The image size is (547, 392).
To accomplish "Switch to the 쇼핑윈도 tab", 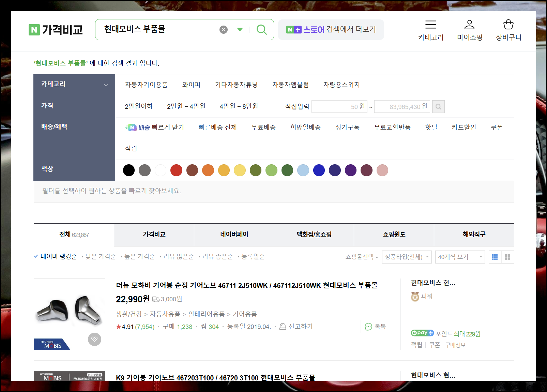I will 394,235.
